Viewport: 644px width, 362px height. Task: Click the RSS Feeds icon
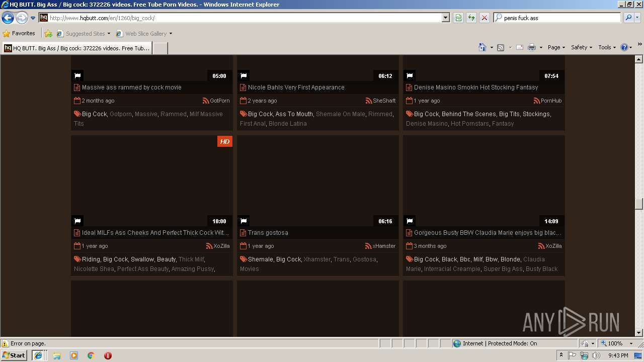tap(501, 47)
